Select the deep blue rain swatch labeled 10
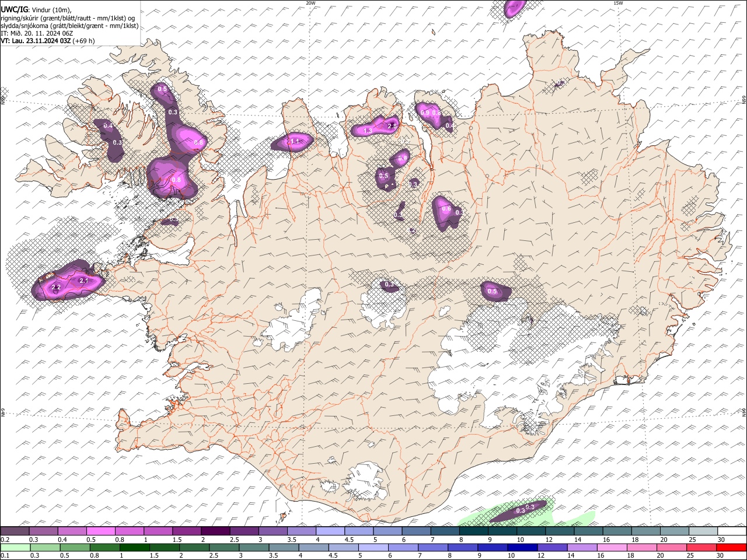Viewport: 747px width, 560px height. coord(522,547)
